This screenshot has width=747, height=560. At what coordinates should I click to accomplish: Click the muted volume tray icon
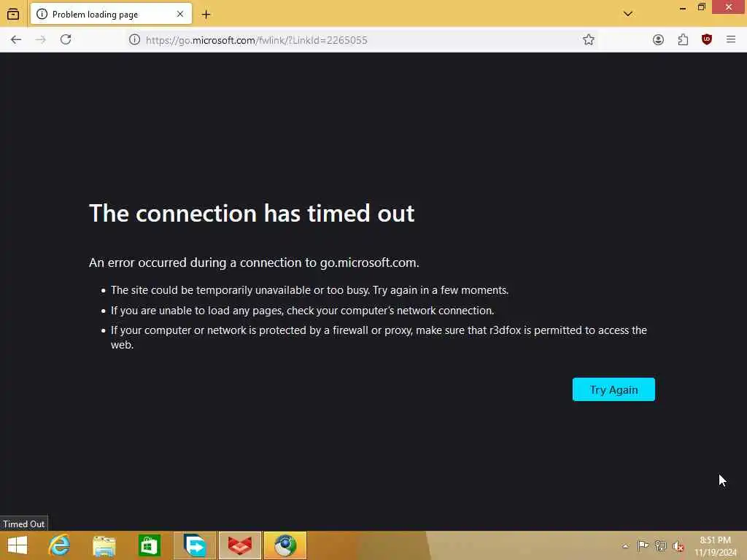(x=678, y=546)
